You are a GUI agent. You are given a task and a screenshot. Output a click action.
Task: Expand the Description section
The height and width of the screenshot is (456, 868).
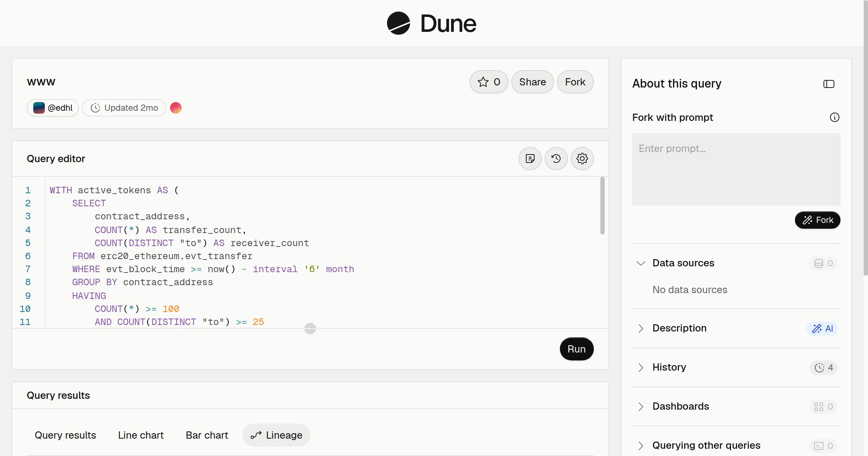tap(641, 328)
